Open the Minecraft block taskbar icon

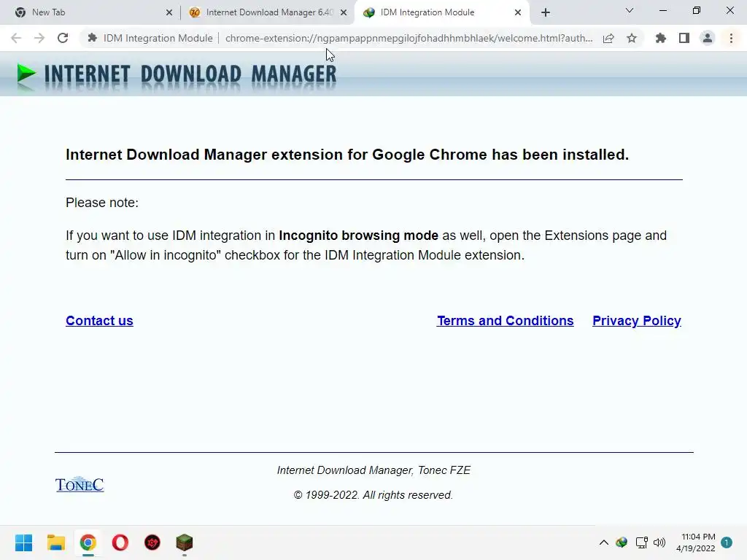185,542
